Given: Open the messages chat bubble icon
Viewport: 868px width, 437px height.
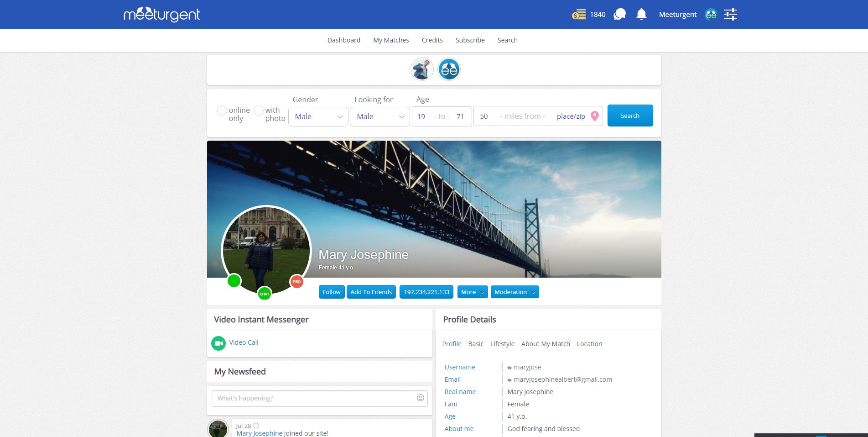Looking at the screenshot, I should (x=619, y=15).
